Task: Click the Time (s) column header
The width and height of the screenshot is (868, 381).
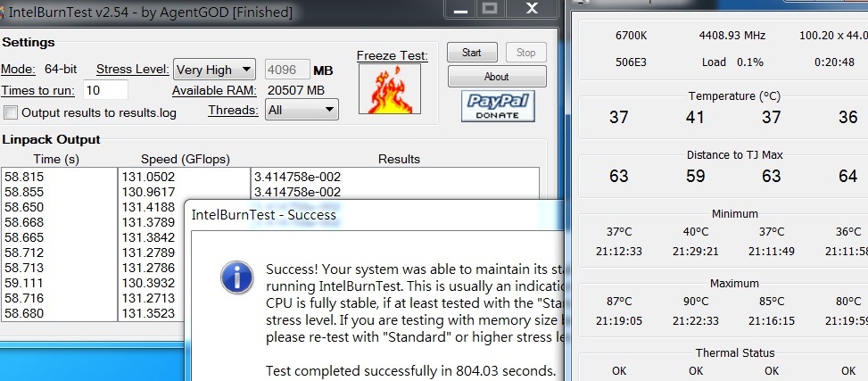Action: pyautogui.click(x=56, y=160)
